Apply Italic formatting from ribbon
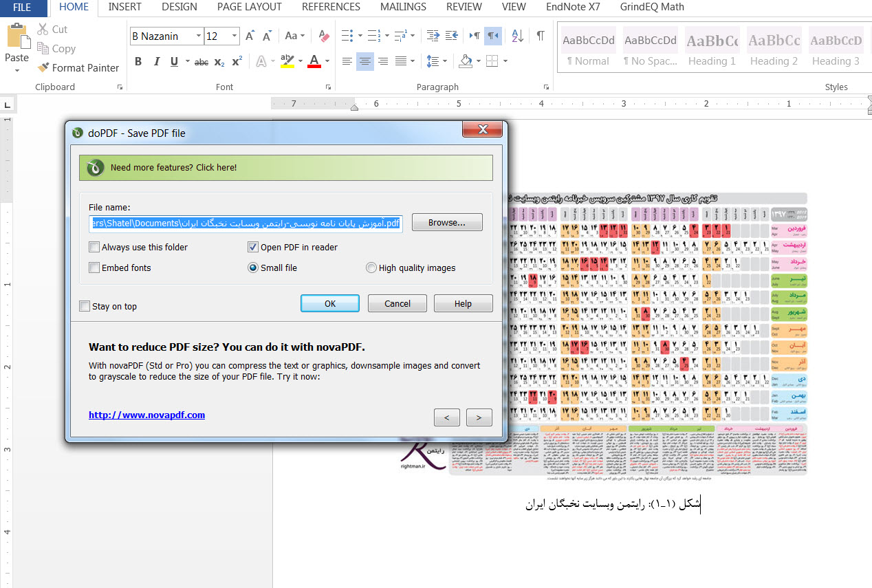The image size is (872, 588). coord(156,62)
